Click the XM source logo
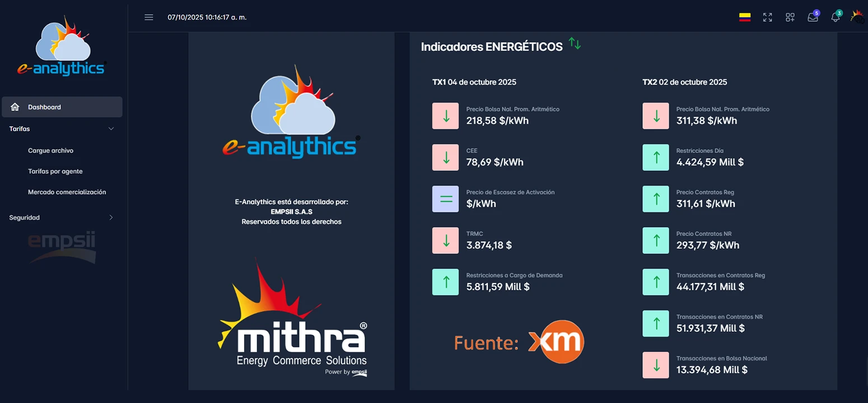 tap(556, 342)
